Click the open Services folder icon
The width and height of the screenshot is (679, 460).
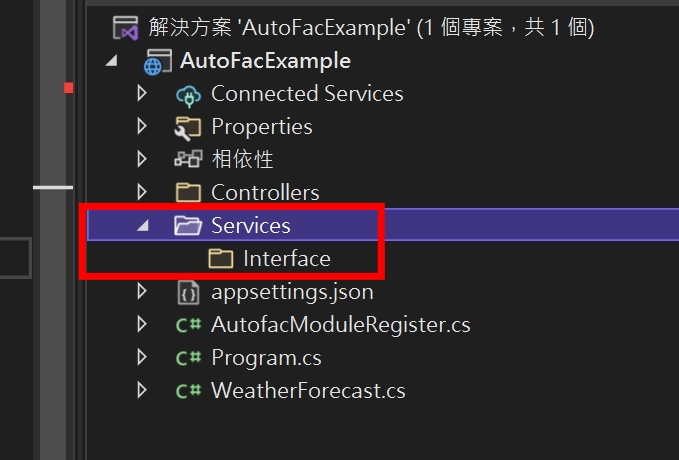click(188, 225)
